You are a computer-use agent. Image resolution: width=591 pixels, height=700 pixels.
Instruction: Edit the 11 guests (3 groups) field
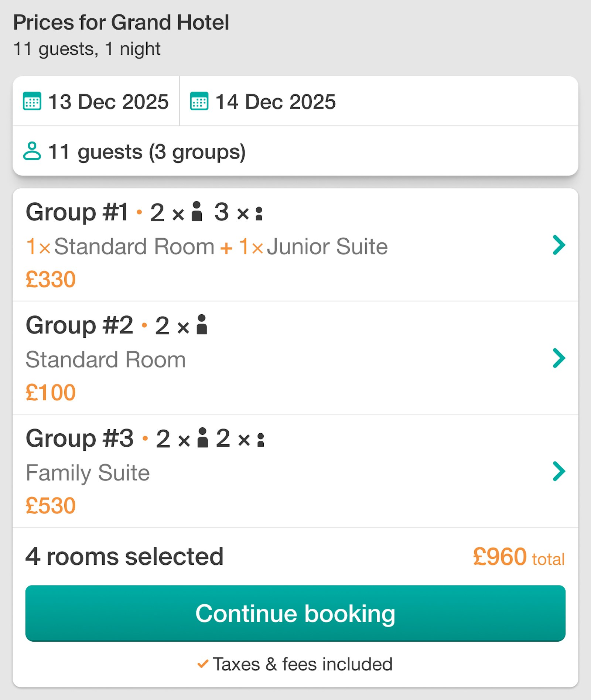pyautogui.click(x=147, y=152)
